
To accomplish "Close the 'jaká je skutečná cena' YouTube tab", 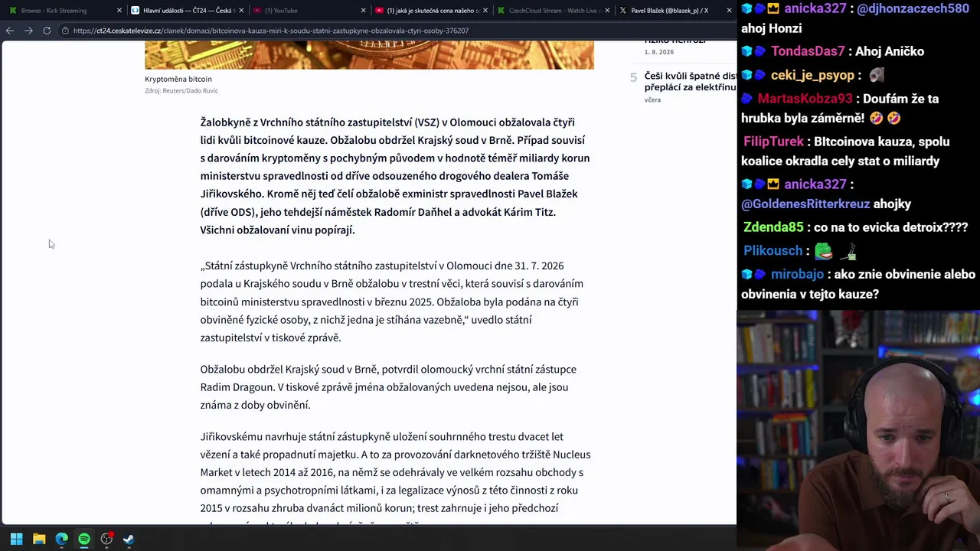I will pyautogui.click(x=485, y=11).
